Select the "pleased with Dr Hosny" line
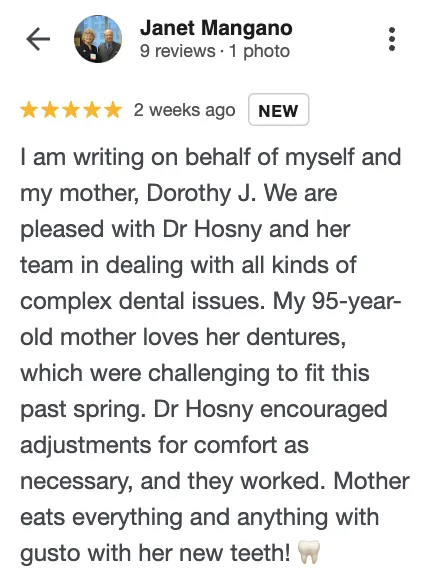430x586 pixels. coord(185,229)
